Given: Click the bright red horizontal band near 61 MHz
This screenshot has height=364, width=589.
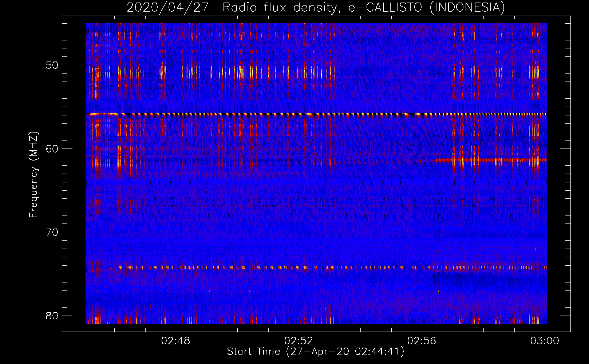Looking at the screenshot, I should pyautogui.click(x=491, y=160).
